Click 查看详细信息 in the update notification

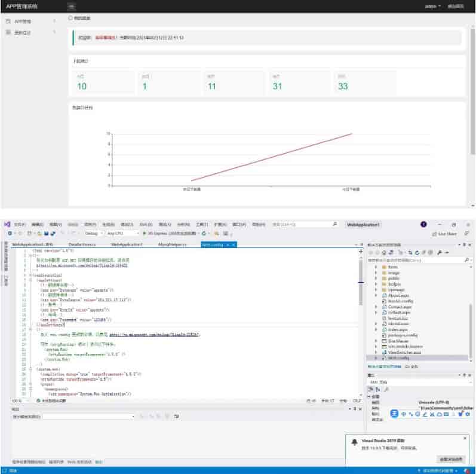(x=451, y=459)
